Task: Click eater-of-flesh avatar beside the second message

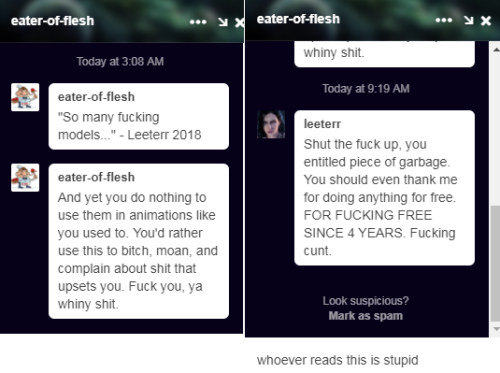Action: point(25,178)
